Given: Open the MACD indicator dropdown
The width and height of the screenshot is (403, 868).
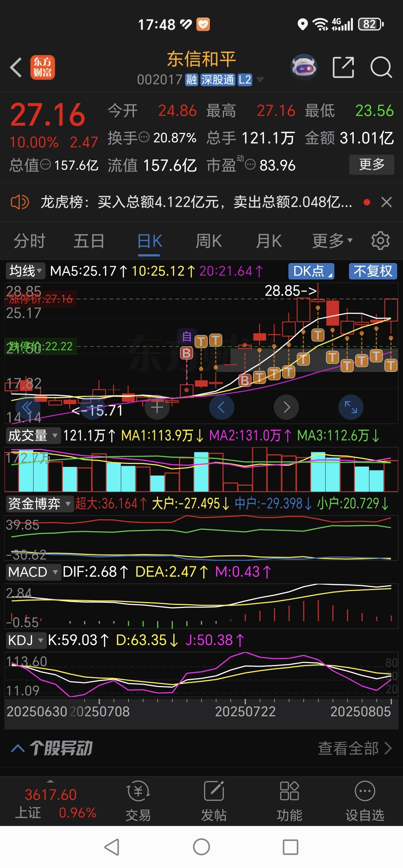Looking at the screenshot, I should coord(33,572).
